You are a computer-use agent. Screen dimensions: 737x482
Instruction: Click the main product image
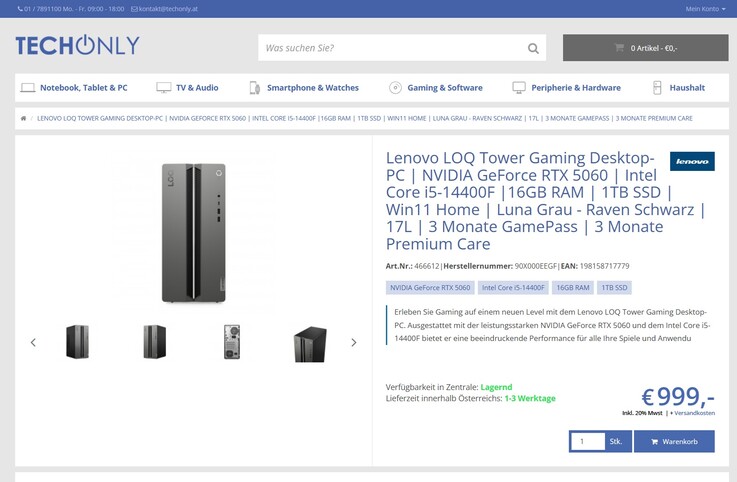pos(194,232)
